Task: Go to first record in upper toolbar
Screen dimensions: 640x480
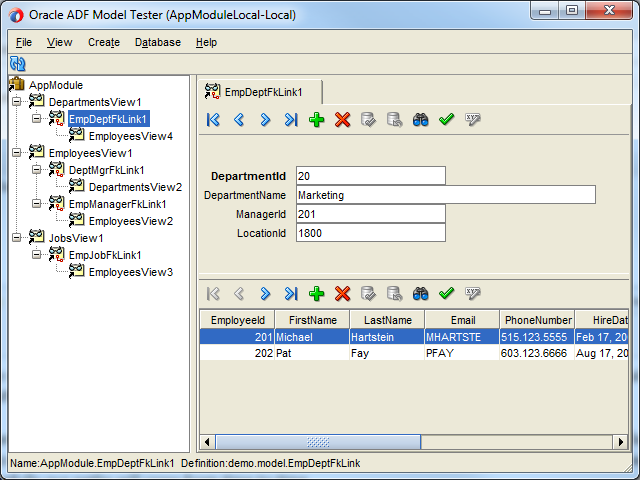Action: coord(213,120)
